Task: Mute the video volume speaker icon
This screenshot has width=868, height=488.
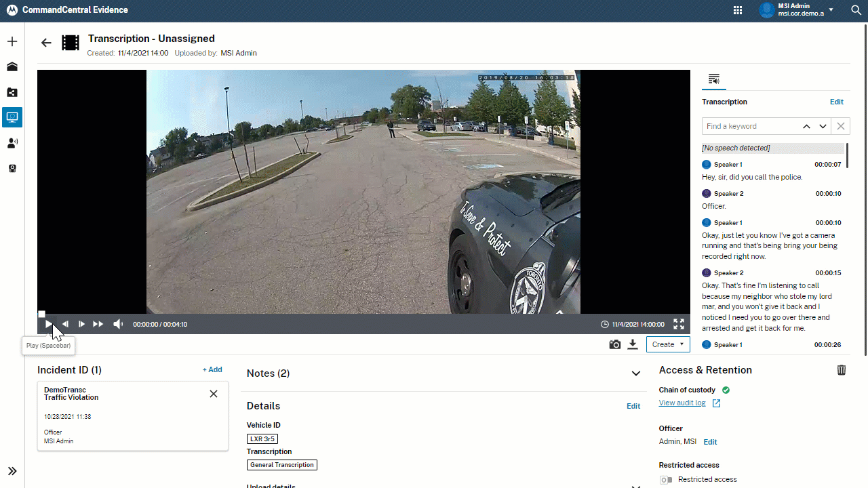Action: (x=118, y=324)
